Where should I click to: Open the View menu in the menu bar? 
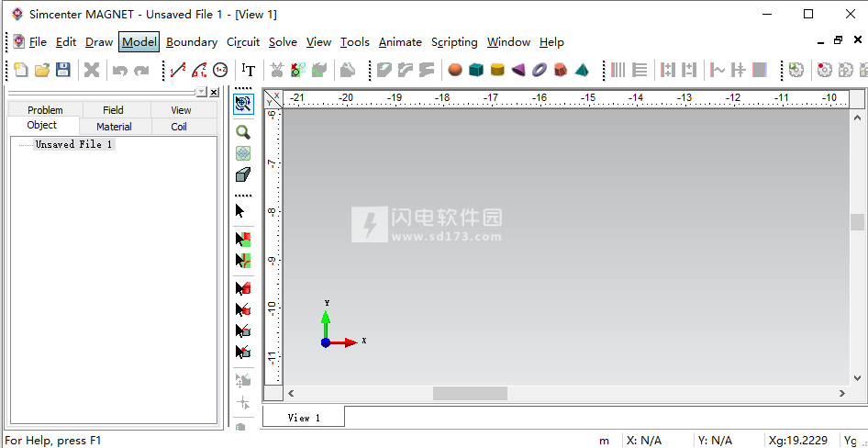[x=319, y=42]
